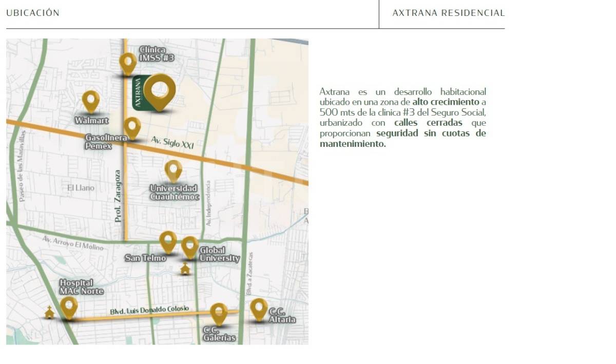Click the Blvd. Luis Donaldo Colosio label
Viewport: 616px width, 364px height.
[149, 311]
